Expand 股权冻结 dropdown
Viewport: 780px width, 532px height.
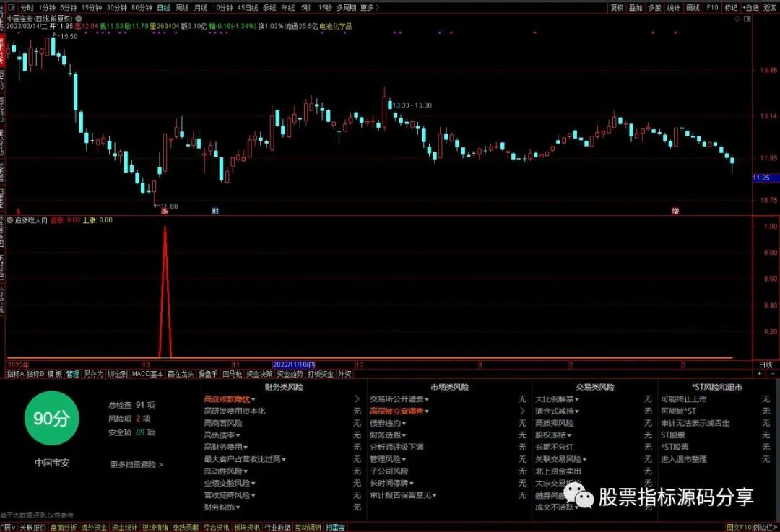[553, 435]
